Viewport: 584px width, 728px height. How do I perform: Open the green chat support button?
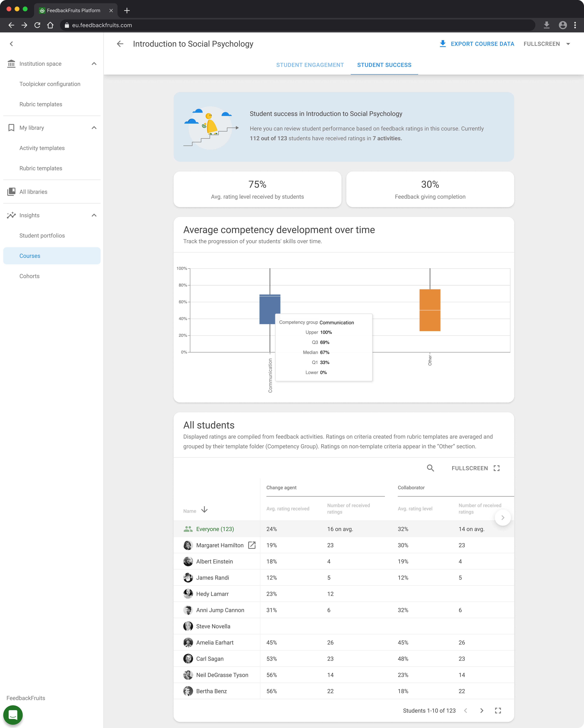[13, 715]
